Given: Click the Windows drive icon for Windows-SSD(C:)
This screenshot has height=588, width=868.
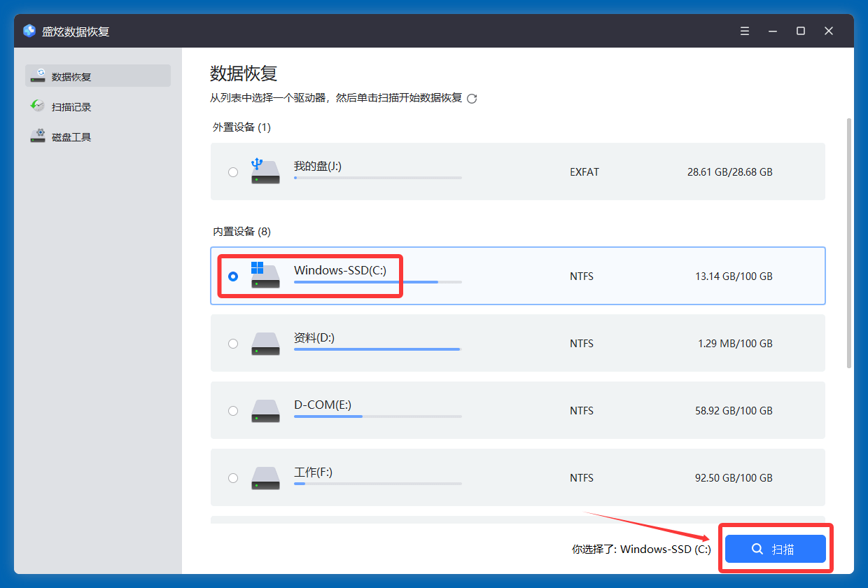Looking at the screenshot, I should click(x=265, y=276).
